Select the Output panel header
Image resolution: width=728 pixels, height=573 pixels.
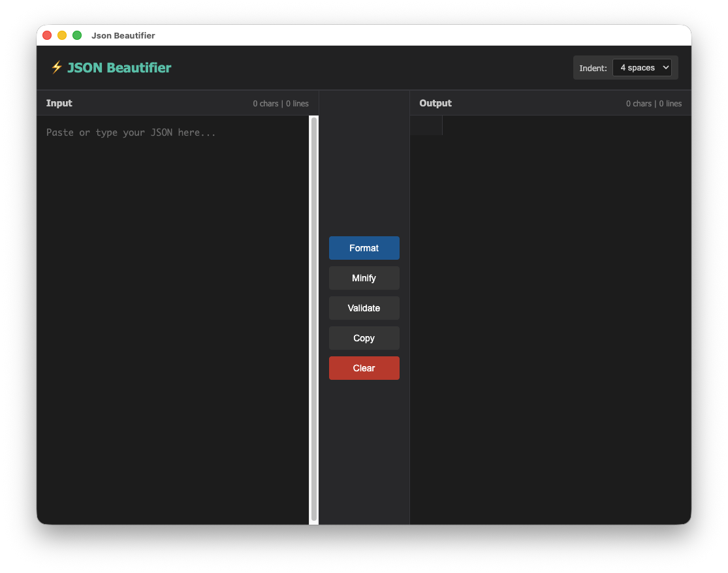click(x=435, y=103)
